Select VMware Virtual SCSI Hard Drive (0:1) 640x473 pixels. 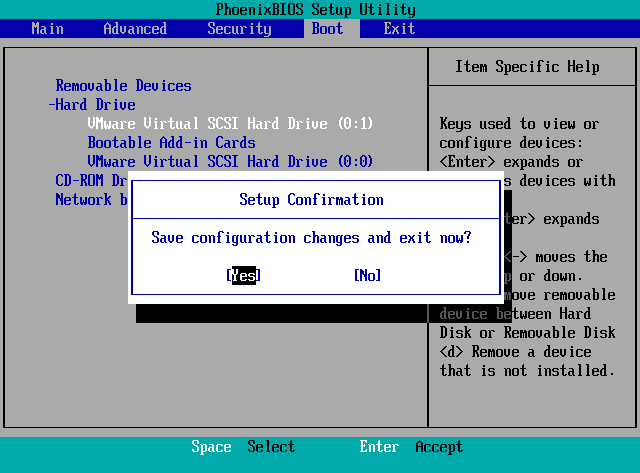pos(230,124)
